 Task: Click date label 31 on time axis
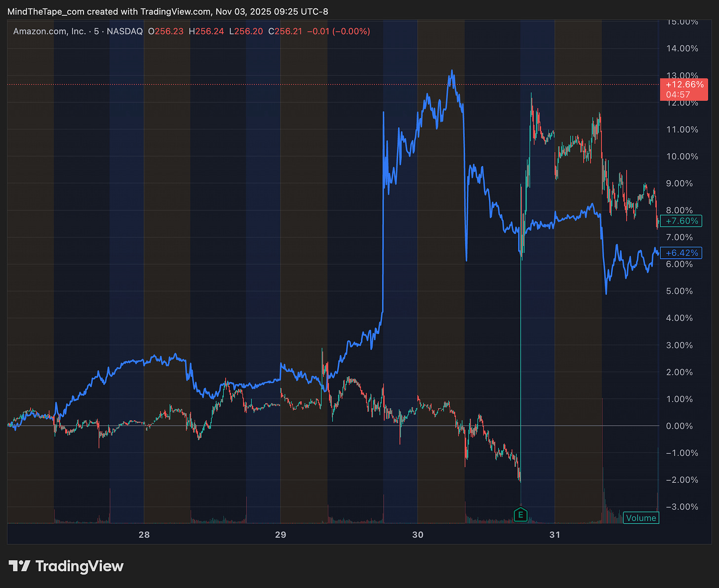555,535
